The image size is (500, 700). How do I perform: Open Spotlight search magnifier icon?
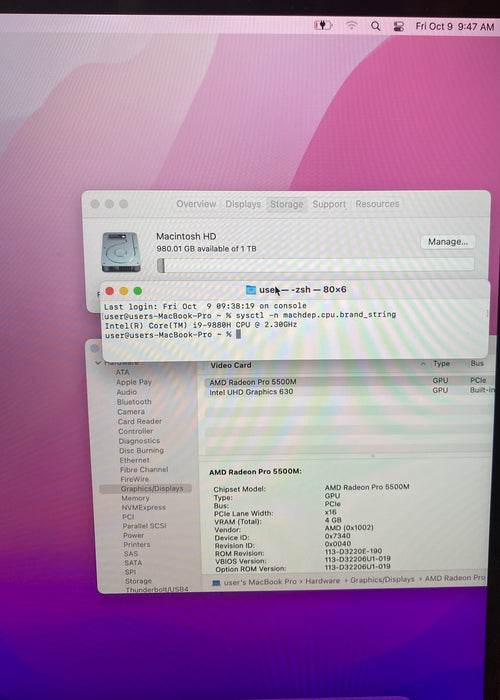375,26
